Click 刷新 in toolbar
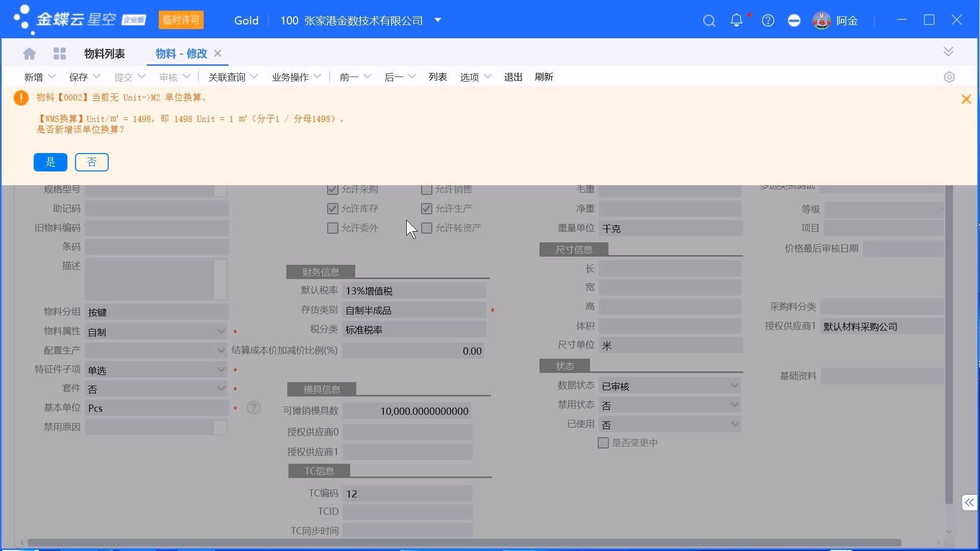Viewport: 980px width, 551px height. click(544, 77)
